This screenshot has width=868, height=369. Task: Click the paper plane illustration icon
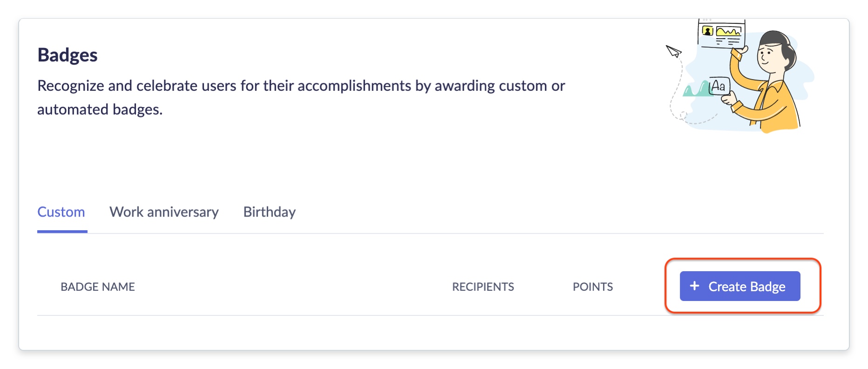(x=673, y=51)
